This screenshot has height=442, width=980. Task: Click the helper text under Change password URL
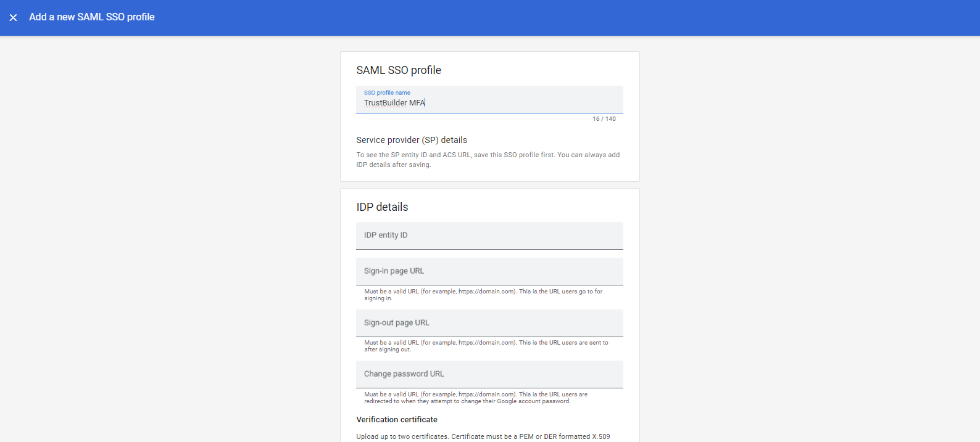click(x=475, y=398)
